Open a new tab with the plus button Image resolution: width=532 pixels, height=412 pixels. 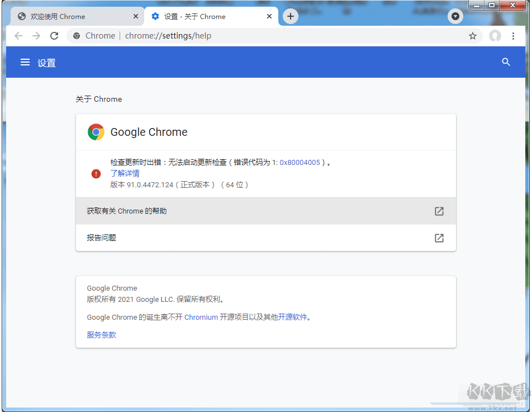[x=290, y=16]
